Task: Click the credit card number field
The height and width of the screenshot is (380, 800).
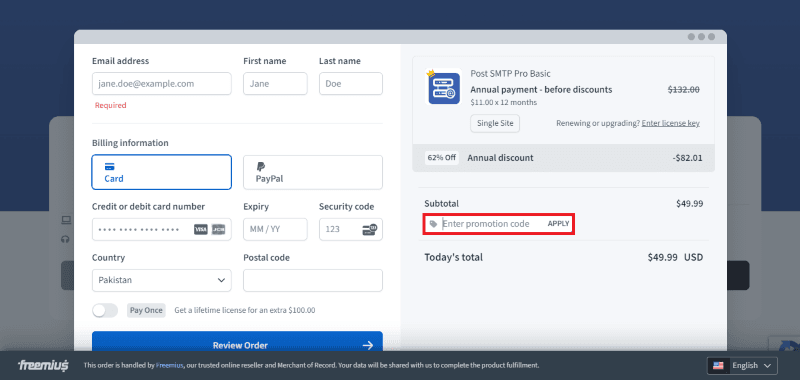Action: coord(161,230)
